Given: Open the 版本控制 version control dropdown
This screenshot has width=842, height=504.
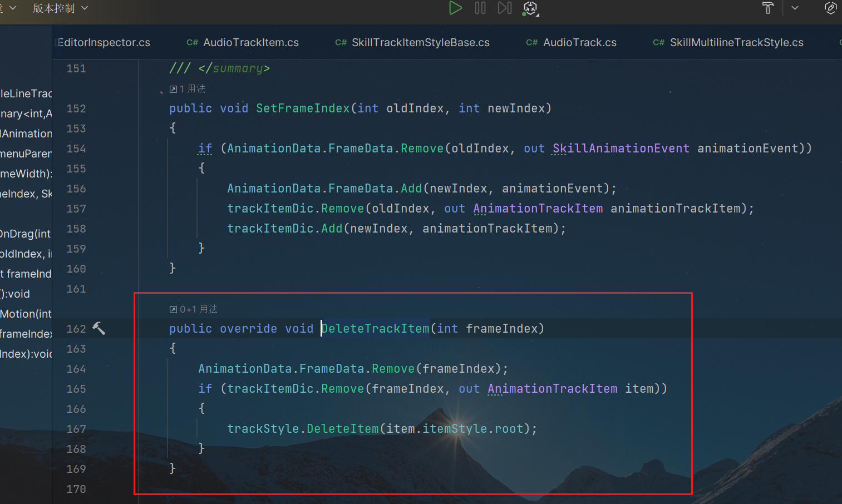Looking at the screenshot, I should [60, 8].
